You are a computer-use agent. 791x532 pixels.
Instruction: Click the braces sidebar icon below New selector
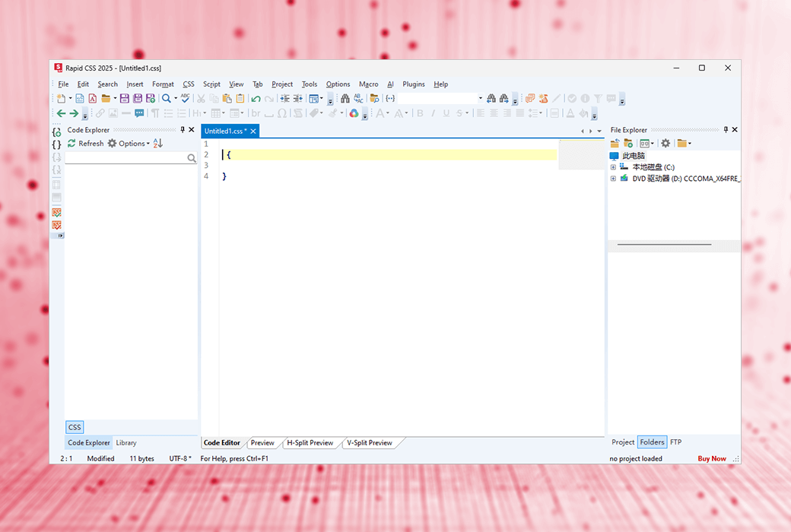point(56,144)
